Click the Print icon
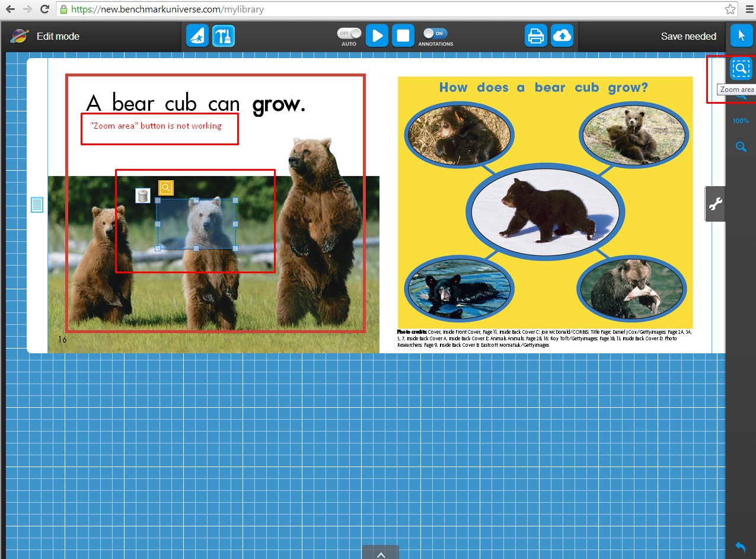Viewport: 756px width, 559px height. 536,36
